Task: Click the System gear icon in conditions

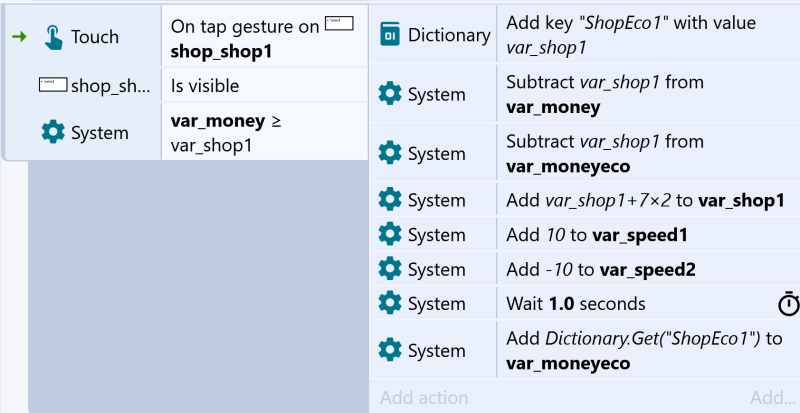Action: (x=53, y=133)
